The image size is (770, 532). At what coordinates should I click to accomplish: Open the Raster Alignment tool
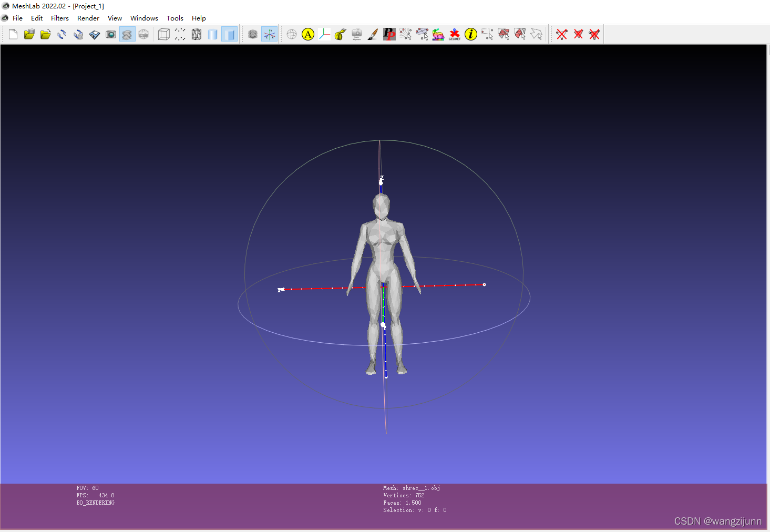(357, 35)
